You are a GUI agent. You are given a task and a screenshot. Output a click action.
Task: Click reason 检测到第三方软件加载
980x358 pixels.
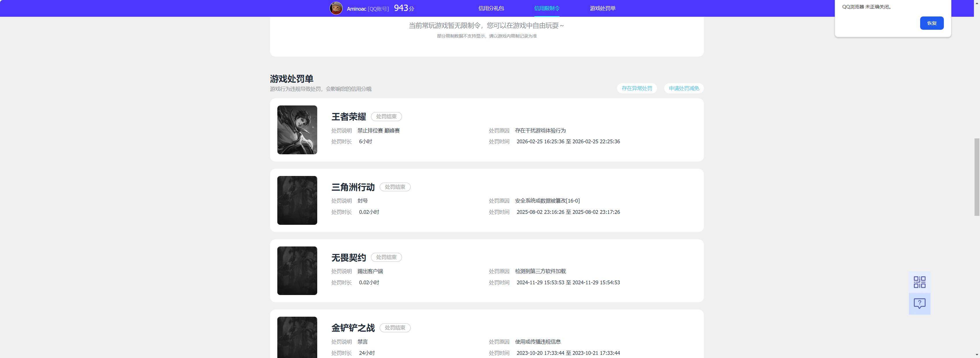click(540, 271)
